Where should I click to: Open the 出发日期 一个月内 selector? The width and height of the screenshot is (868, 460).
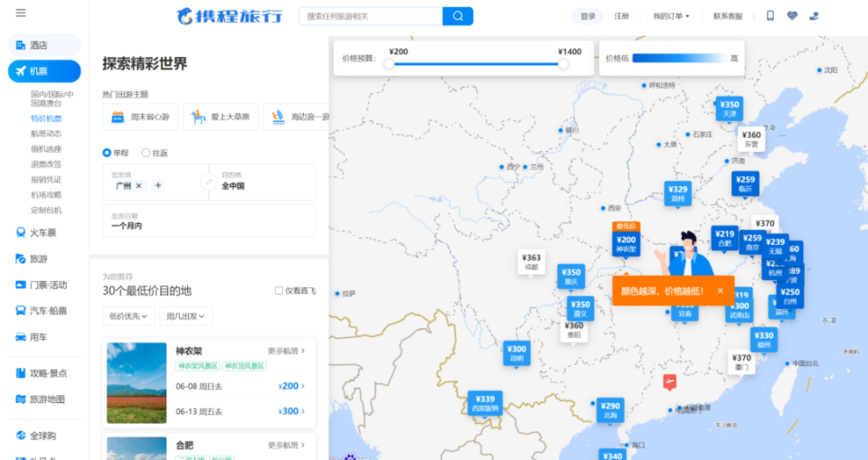pyautogui.click(x=209, y=221)
